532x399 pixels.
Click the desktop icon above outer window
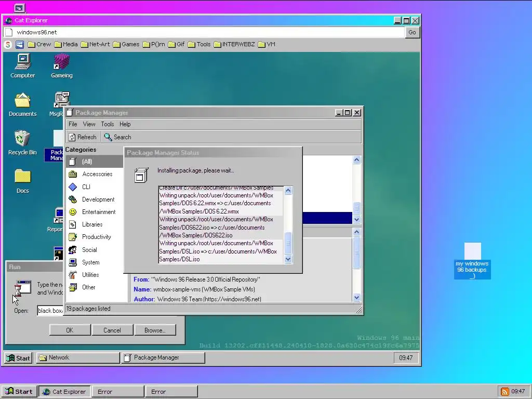tap(19, 7)
